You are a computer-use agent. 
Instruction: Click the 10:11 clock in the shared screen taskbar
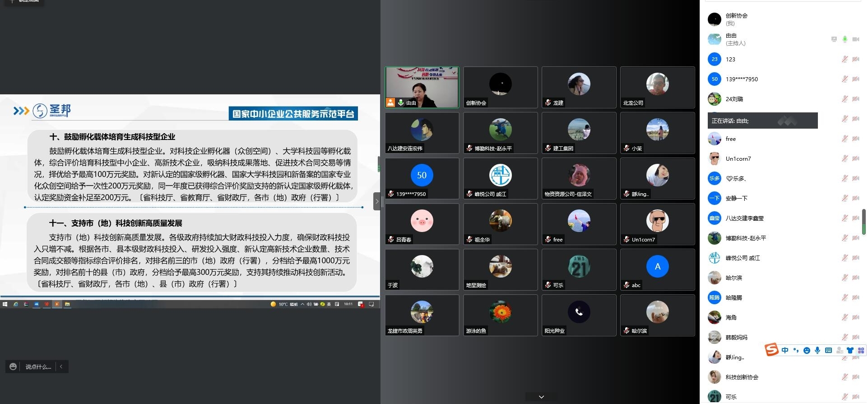348,304
